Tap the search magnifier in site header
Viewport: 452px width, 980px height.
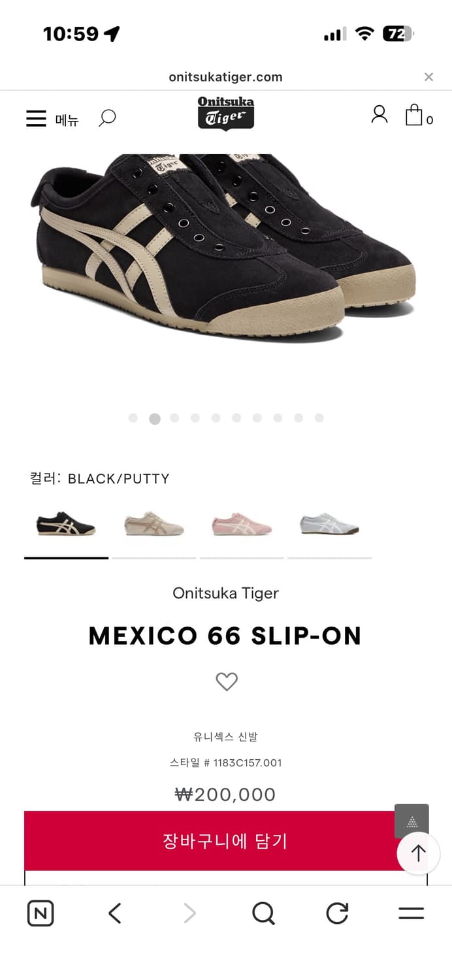pos(107,118)
